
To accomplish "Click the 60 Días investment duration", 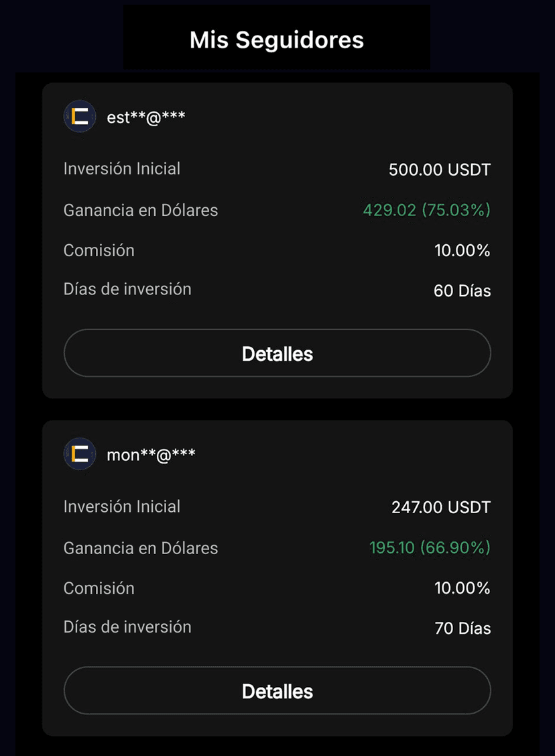I will 462,291.
